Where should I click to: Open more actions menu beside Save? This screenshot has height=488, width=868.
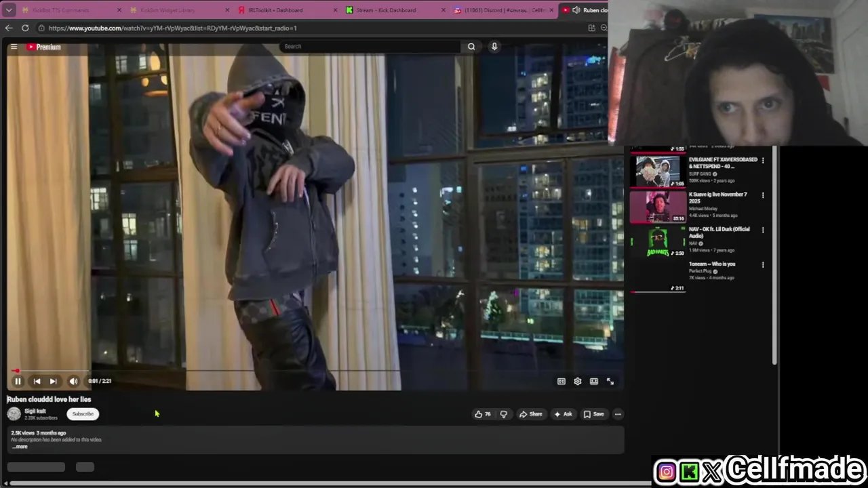(618, 414)
